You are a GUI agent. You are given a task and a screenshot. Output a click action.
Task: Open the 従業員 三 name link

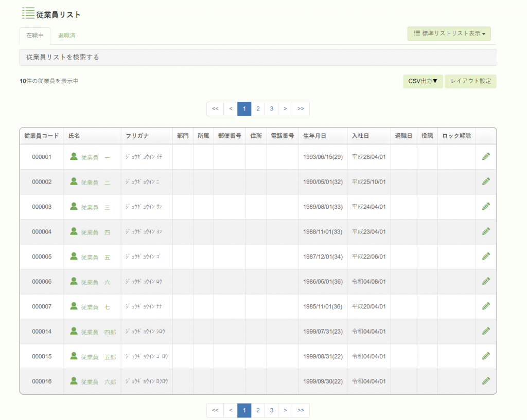(x=95, y=207)
